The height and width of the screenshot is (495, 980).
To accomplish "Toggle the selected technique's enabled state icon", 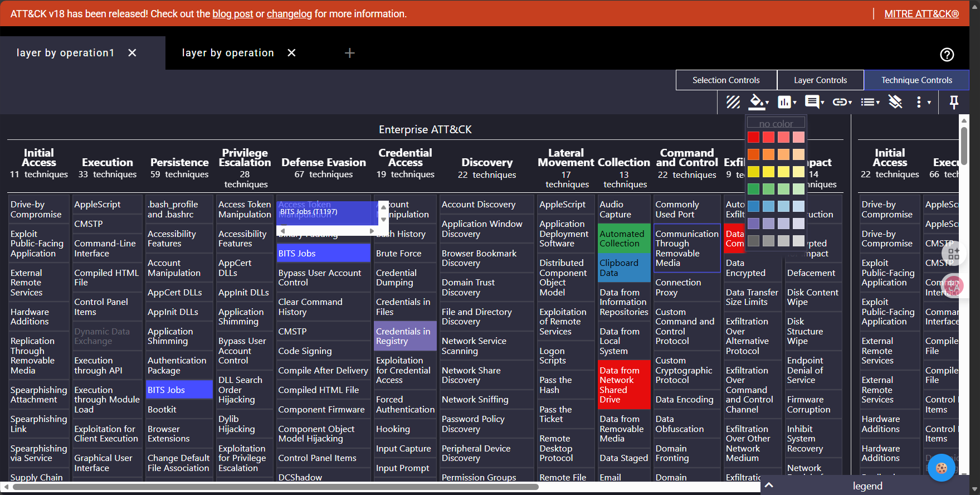I will (733, 102).
